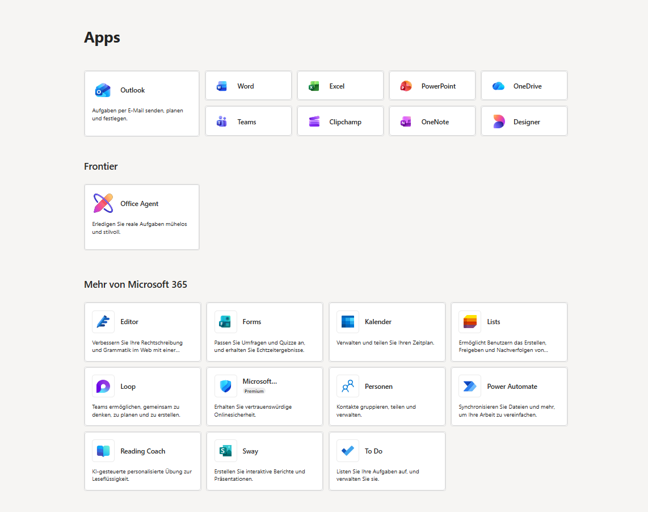
Task: Click 'Ermöglicht Benutzern das Erstellen' description
Action: click(x=503, y=346)
